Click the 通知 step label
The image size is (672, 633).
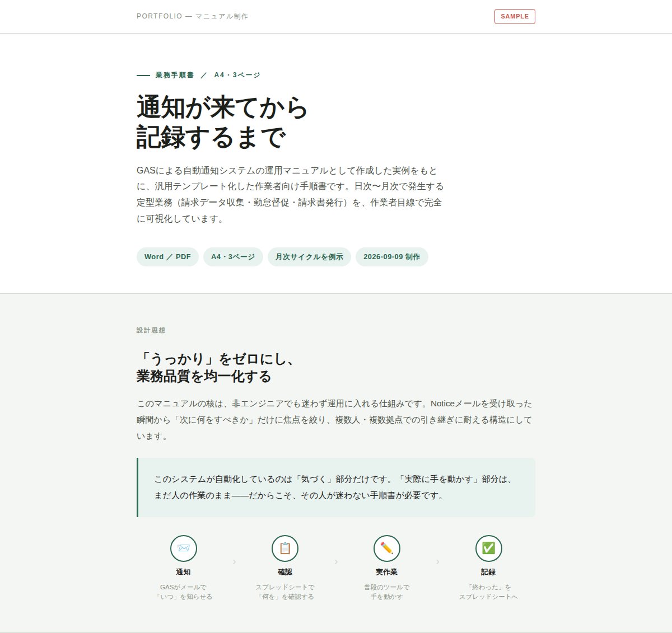(x=183, y=572)
